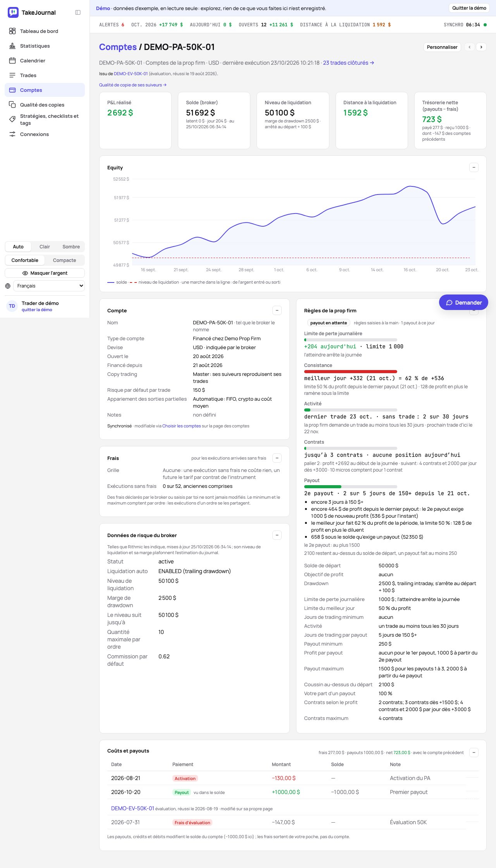Viewport: 496px width, 868px height.
Task: Open Qualité de copie de ses suiveurs link
Action: coord(133,85)
